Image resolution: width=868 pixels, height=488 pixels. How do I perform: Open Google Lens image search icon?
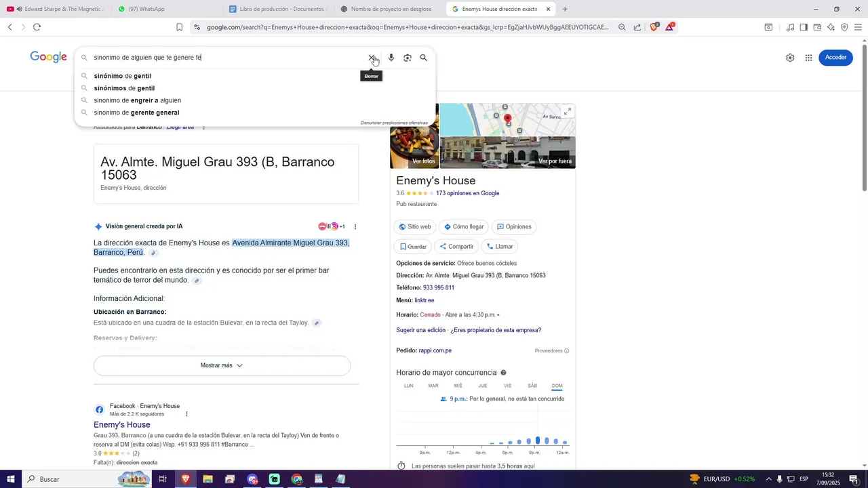coord(408,58)
